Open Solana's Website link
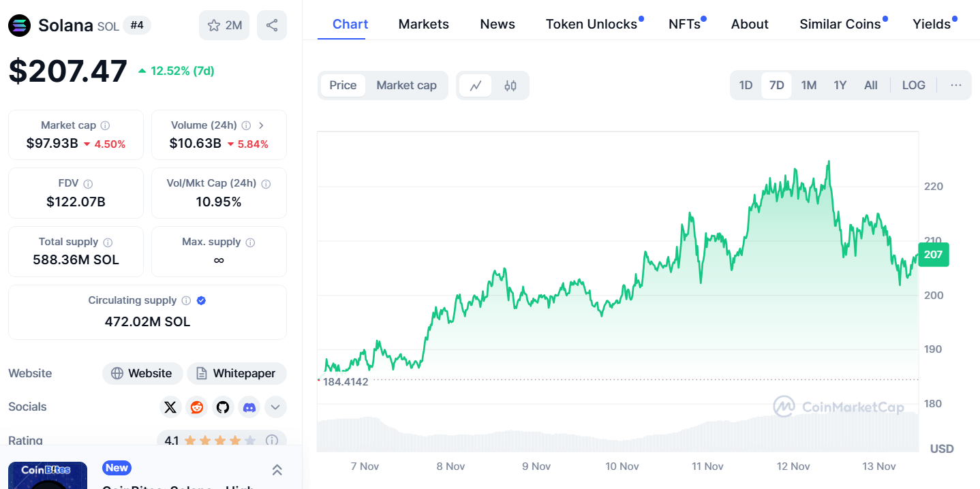980x489 pixels. tap(142, 373)
